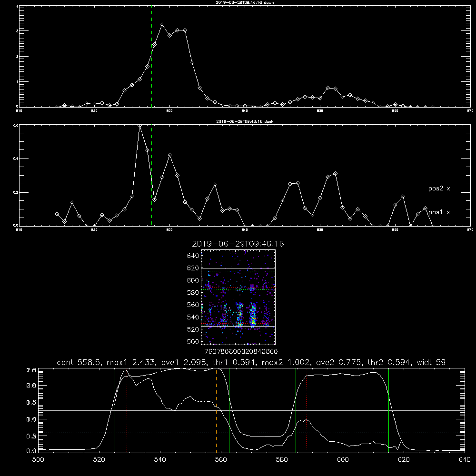Select the right green dashed line in dusk plot
Screen dimensions: 476x476
263,176
